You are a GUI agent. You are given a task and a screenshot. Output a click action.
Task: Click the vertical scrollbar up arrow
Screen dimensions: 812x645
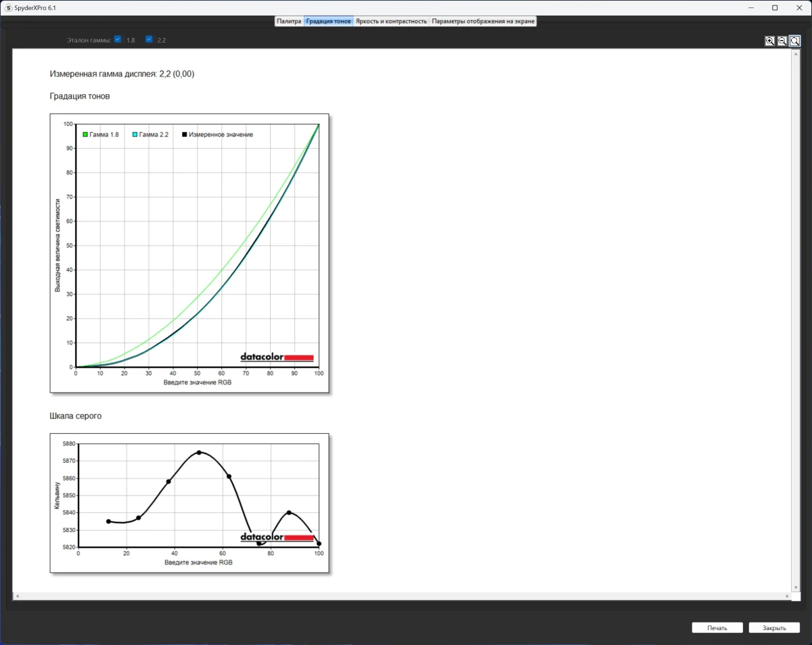tap(795, 53)
